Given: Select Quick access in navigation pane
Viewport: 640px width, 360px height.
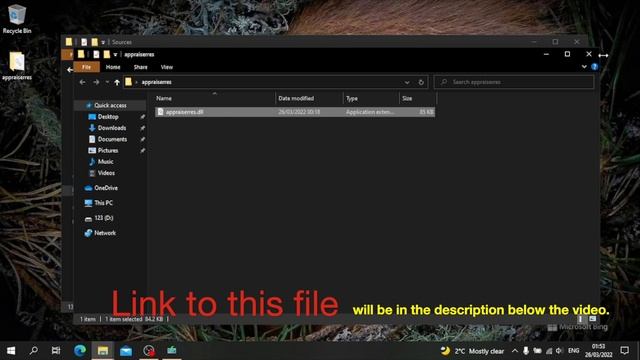Looking at the screenshot, I should [x=110, y=105].
